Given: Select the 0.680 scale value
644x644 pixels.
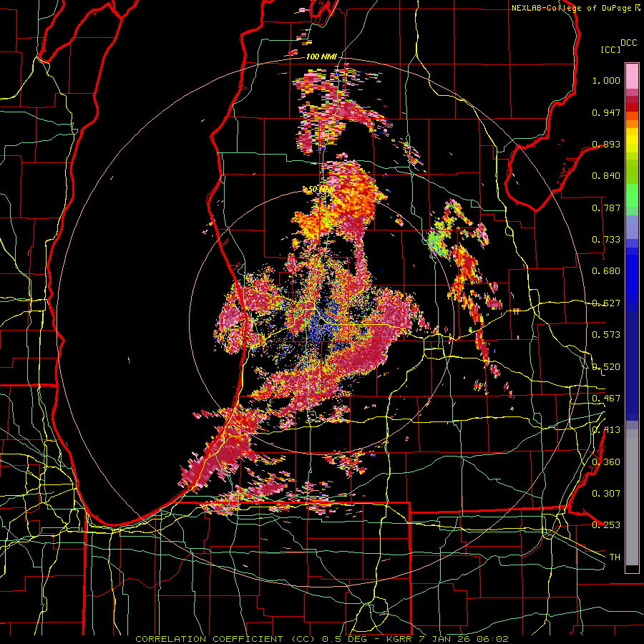Looking at the screenshot, I should [x=606, y=271].
